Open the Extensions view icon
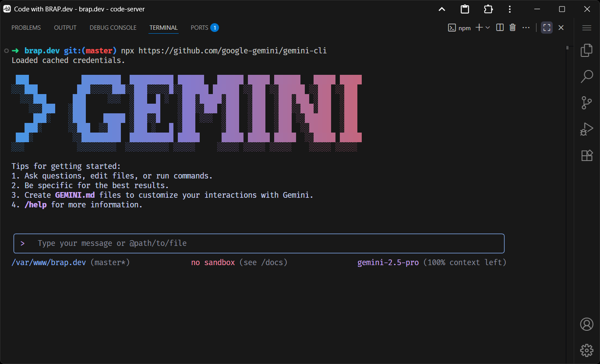The image size is (600, 364). point(586,155)
